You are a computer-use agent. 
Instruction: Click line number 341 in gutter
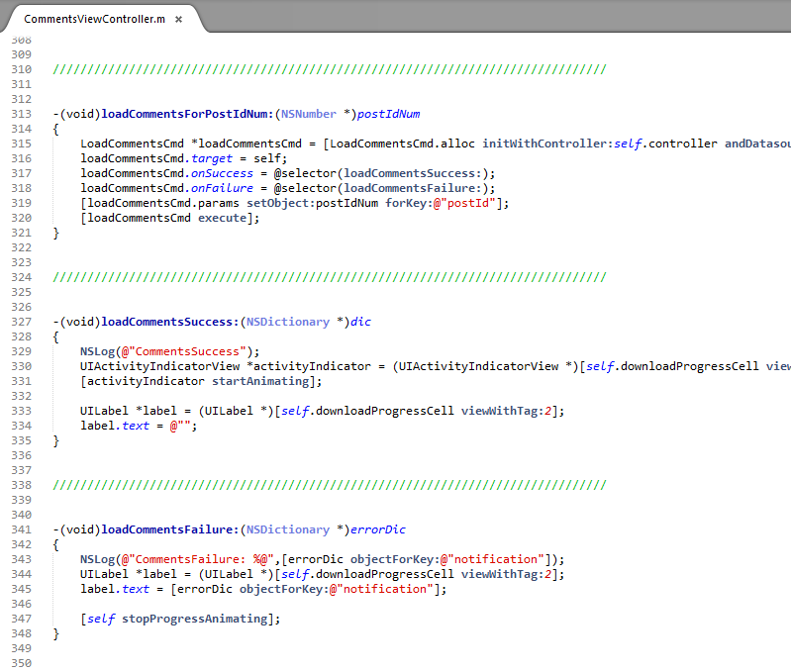pos(21,529)
